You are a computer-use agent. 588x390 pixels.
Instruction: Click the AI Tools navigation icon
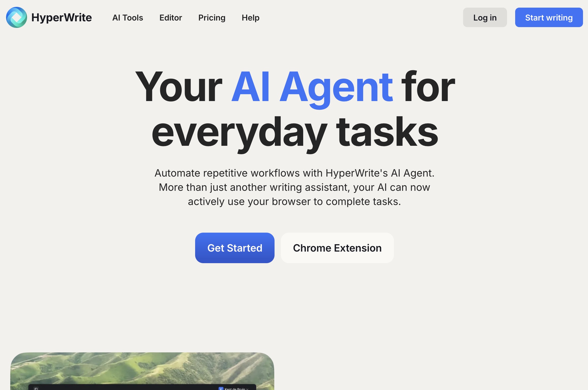(x=128, y=17)
